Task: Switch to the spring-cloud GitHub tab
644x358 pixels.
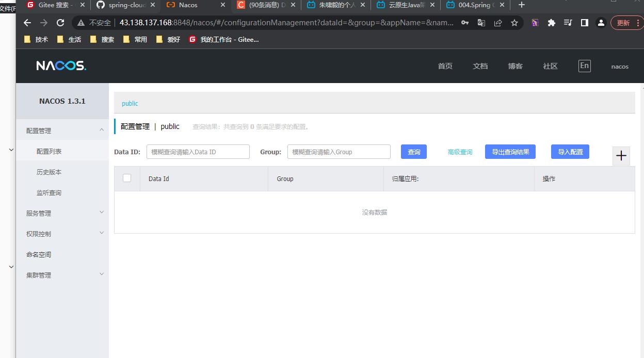Action: [125, 5]
